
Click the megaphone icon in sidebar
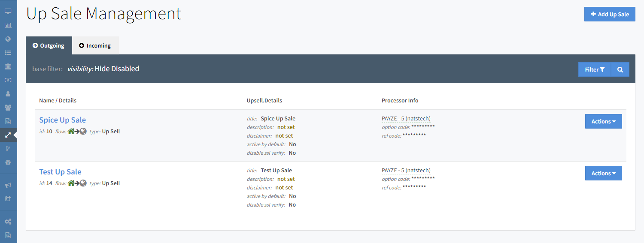click(x=8, y=185)
